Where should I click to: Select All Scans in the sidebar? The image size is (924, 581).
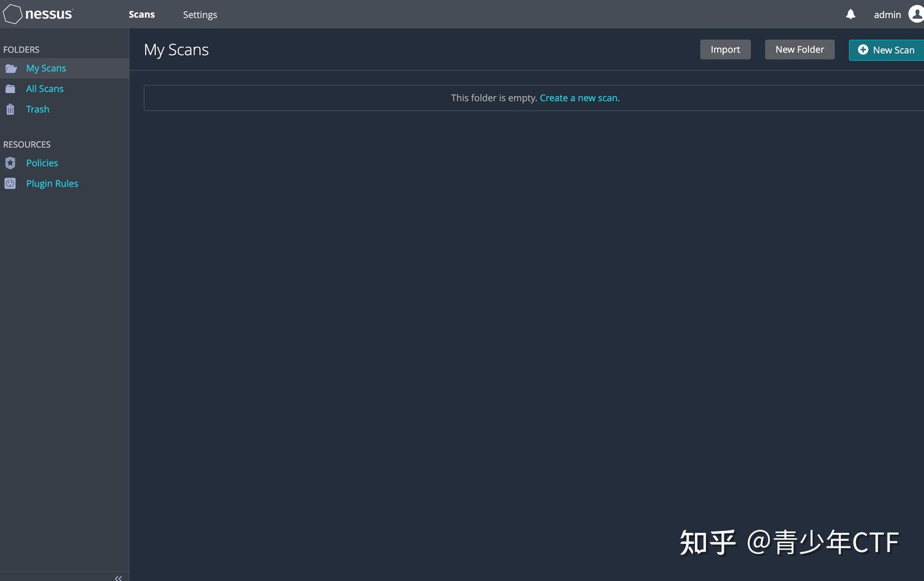click(45, 88)
